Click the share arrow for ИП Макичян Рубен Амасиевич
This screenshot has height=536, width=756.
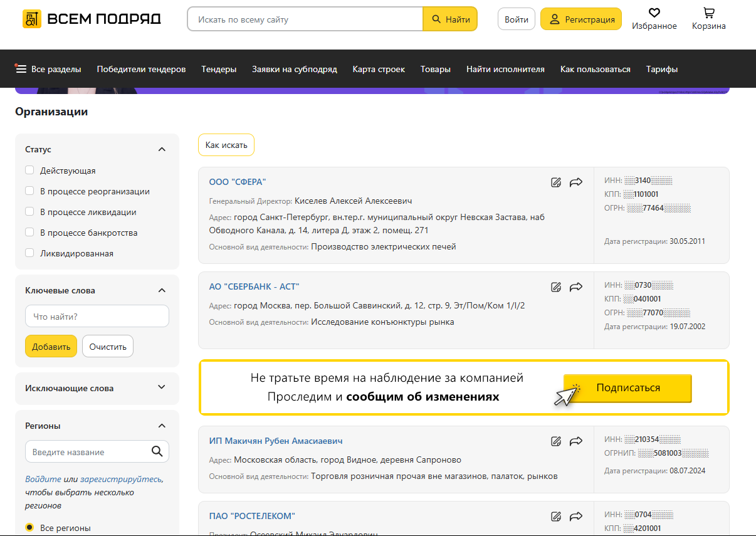(x=575, y=441)
